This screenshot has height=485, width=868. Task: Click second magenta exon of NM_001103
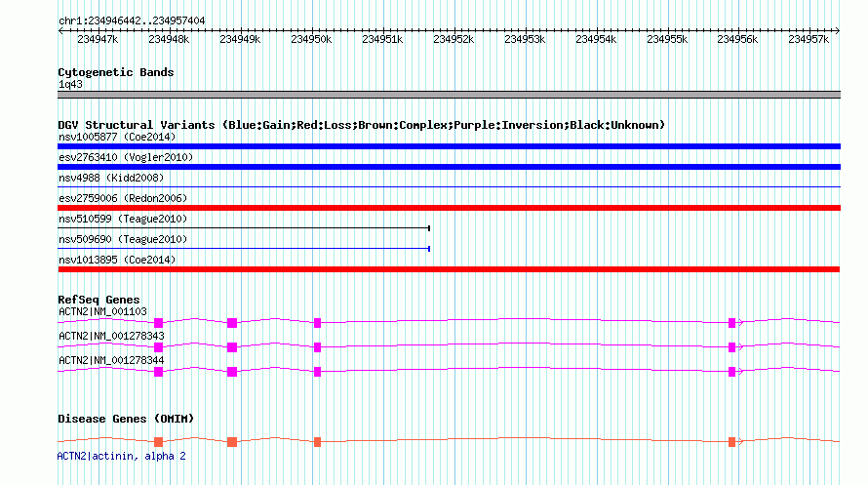click(x=232, y=323)
